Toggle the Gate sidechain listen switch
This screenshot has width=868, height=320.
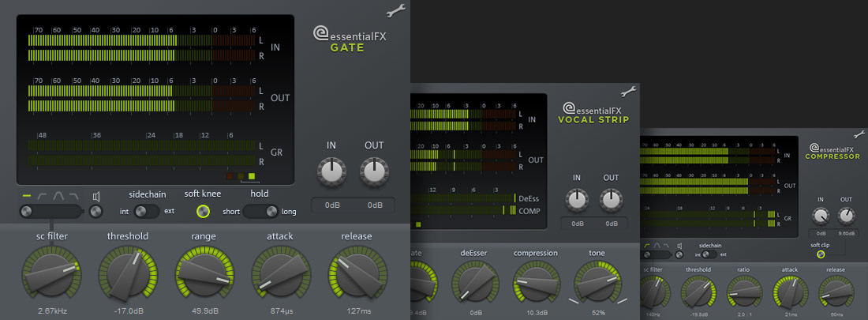tap(96, 211)
